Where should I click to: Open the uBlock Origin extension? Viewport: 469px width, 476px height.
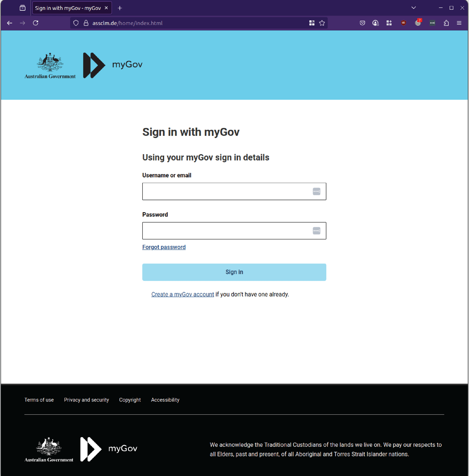[404, 23]
